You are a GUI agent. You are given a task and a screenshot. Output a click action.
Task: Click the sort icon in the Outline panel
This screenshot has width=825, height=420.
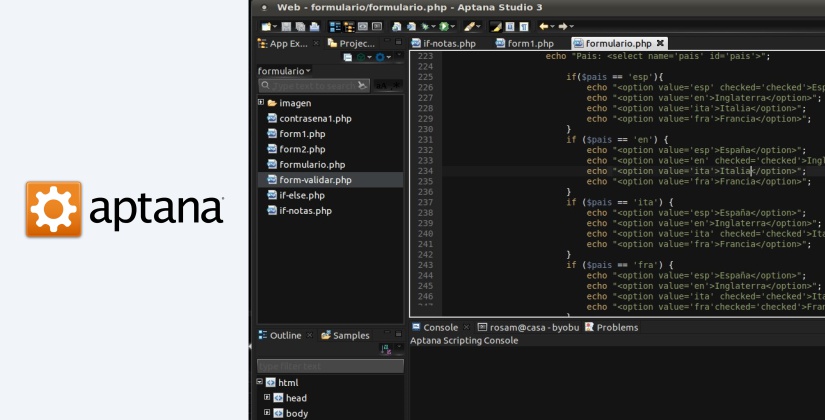click(387, 349)
